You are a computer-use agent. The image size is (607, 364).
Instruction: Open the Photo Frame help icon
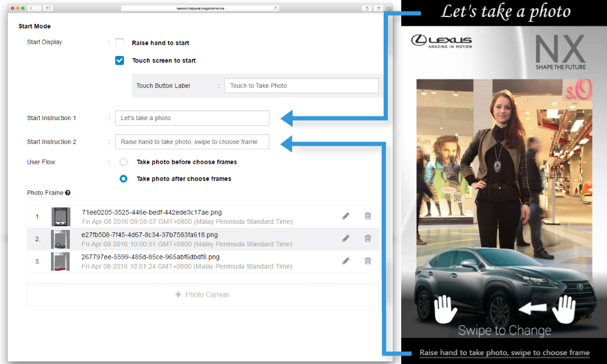coord(68,193)
